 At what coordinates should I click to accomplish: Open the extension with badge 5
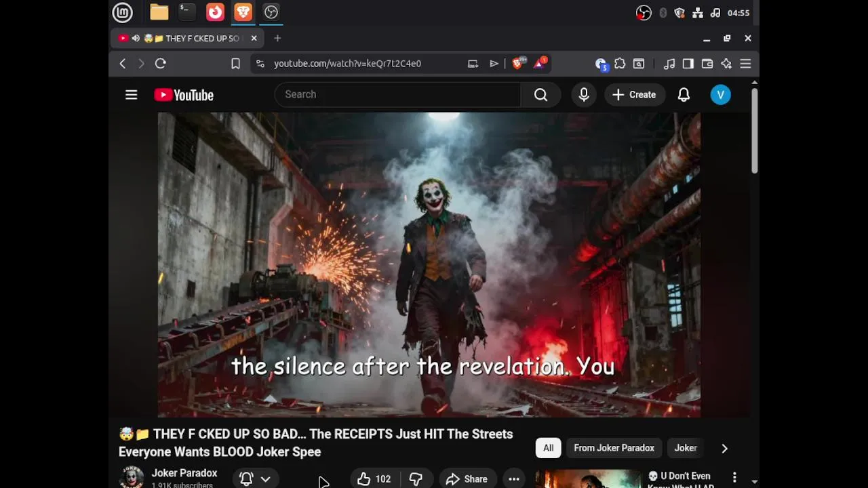pos(601,64)
